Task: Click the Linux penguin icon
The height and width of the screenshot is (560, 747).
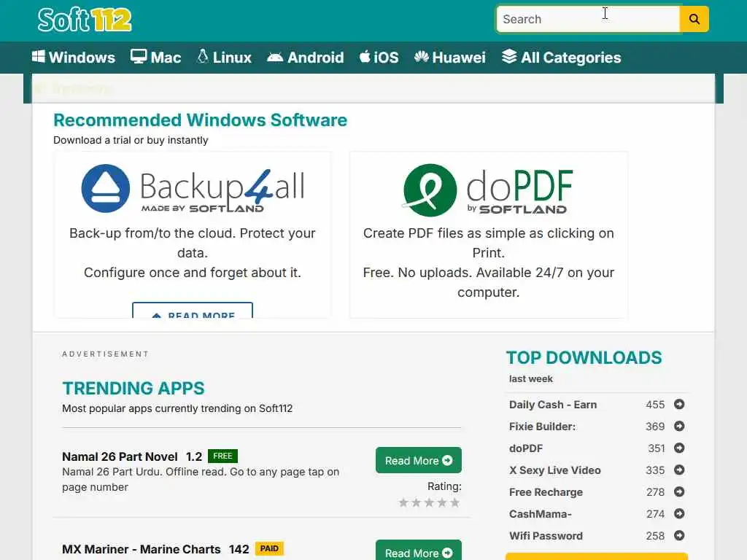Action: pos(203,56)
